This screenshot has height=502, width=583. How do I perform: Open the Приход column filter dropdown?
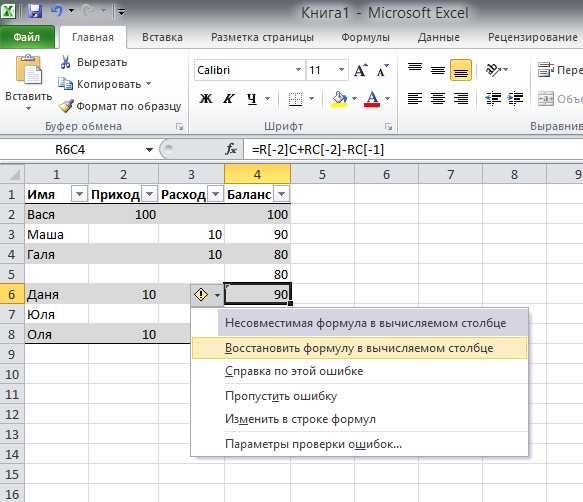point(149,194)
